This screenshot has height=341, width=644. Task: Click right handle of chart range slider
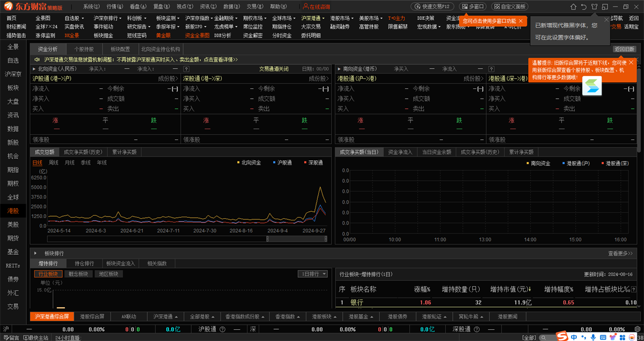point(327,239)
